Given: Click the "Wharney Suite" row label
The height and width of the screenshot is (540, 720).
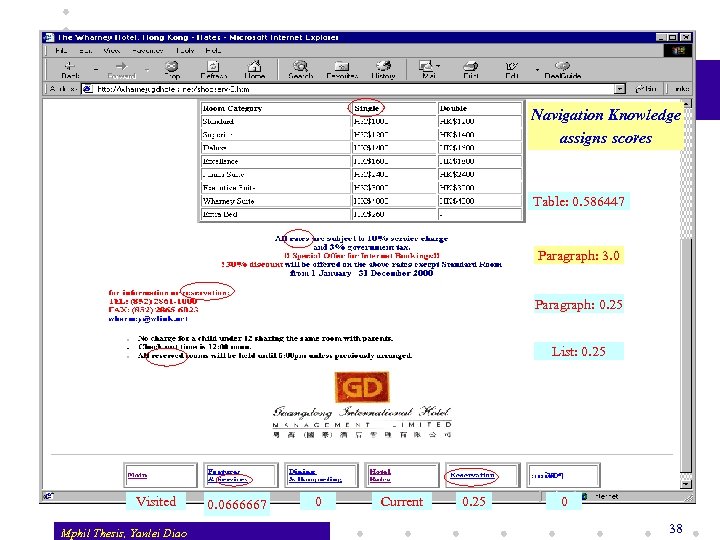Looking at the screenshot, I should [228, 201].
